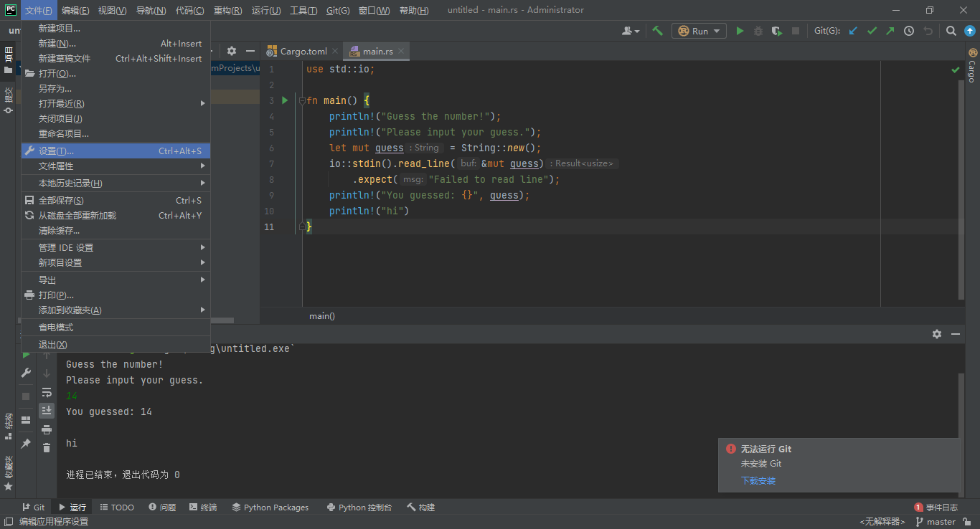Commit changes using the green checkmark icon
The image size is (980, 529).
(x=871, y=30)
